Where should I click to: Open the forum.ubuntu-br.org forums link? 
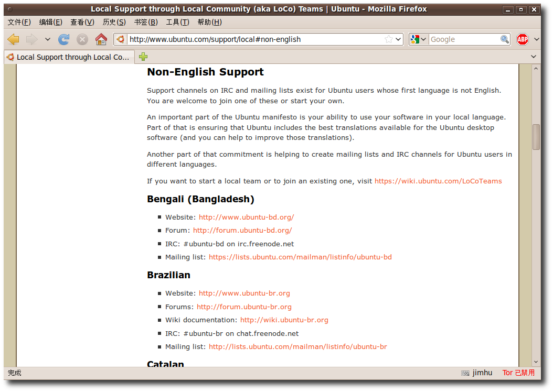[x=244, y=307]
